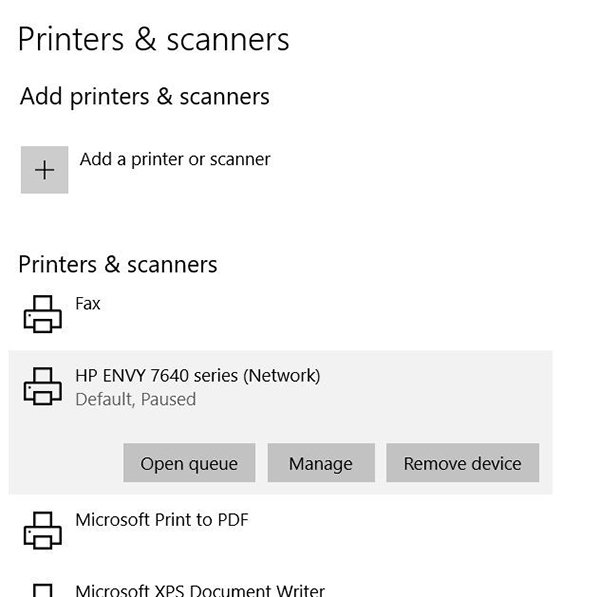Select the Fax printer icon
Screen dimensions: 600x597
pos(41,314)
